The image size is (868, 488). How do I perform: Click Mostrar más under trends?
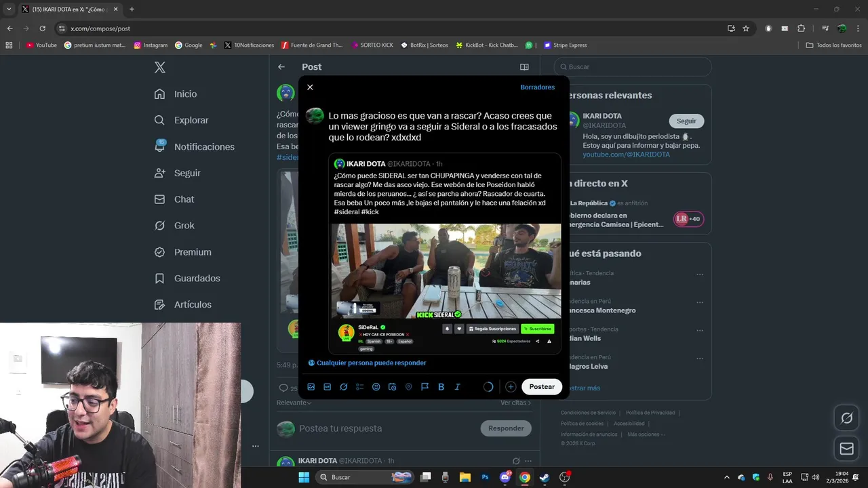click(x=581, y=388)
